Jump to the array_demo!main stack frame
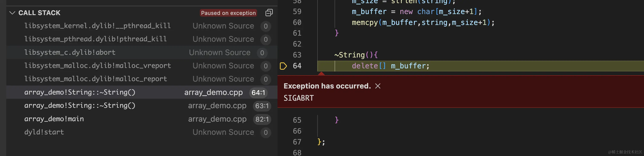644x156 pixels. click(x=54, y=119)
